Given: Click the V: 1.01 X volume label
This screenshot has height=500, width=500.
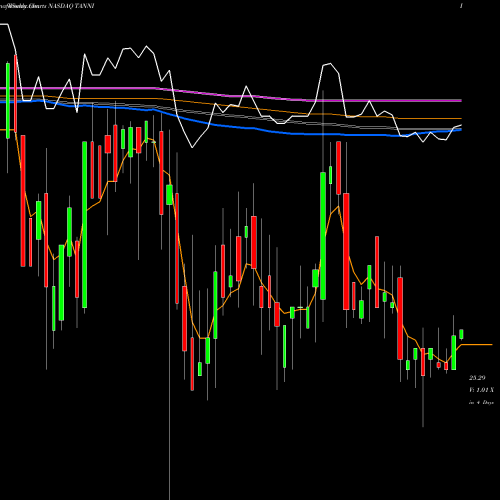Looking at the screenshot, I should coord(482,390).
